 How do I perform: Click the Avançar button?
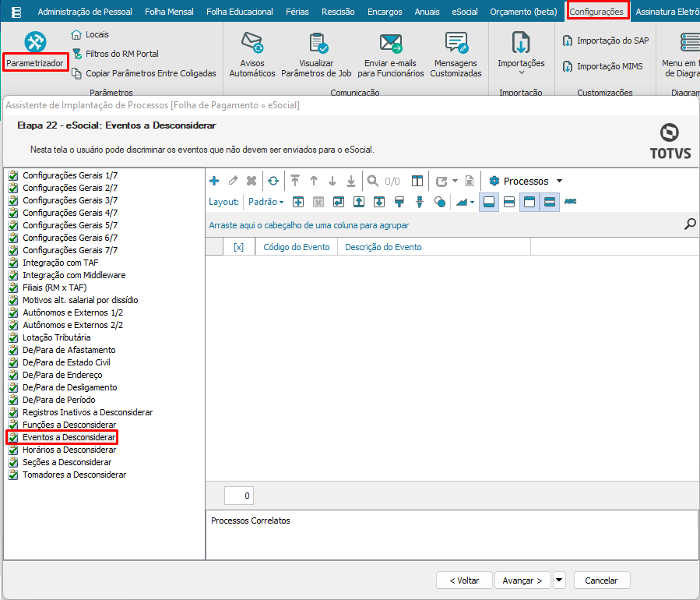point(522,580)
